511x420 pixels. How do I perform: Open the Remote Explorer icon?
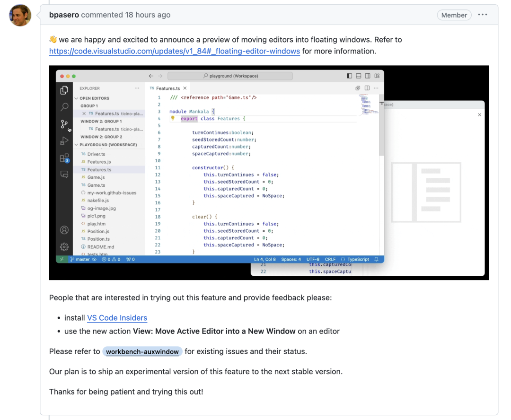[64, 175]
